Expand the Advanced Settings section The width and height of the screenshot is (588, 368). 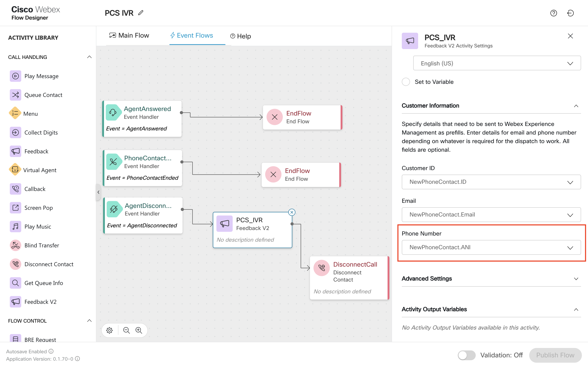(576, 279)
